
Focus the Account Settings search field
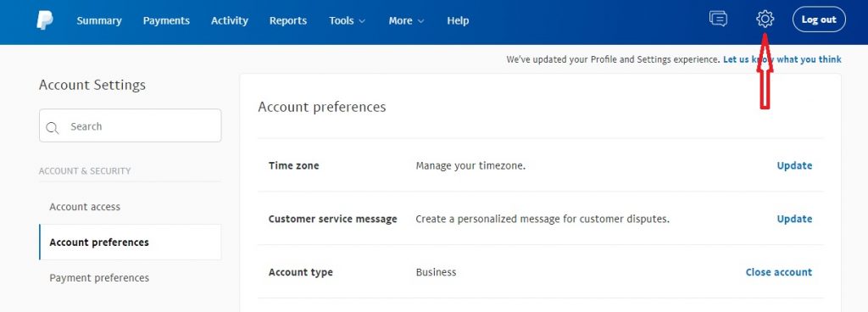coord(130,125)
